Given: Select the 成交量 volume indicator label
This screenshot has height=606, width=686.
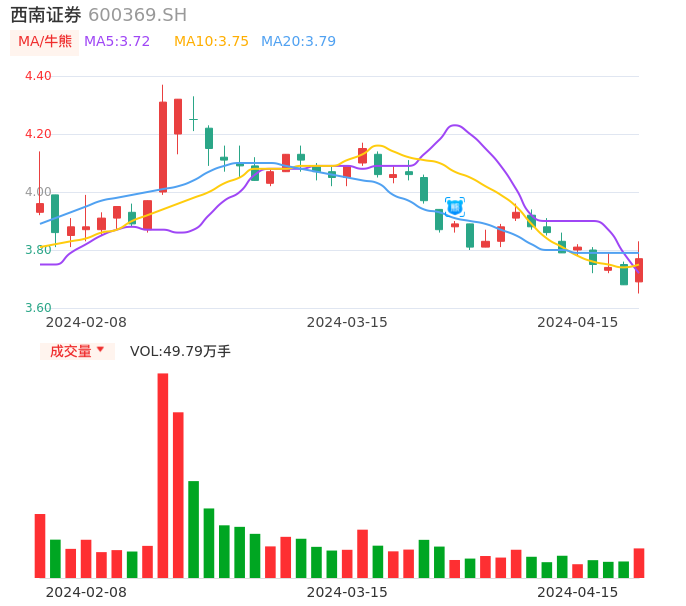Looking at the screenshot, I should [70, 351].
